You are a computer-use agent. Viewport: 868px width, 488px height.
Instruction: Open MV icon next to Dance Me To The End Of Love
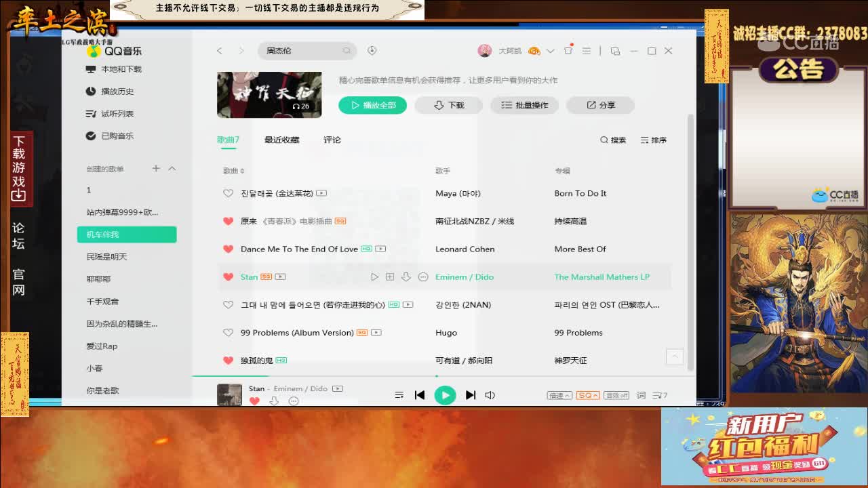tap(380, 249)
